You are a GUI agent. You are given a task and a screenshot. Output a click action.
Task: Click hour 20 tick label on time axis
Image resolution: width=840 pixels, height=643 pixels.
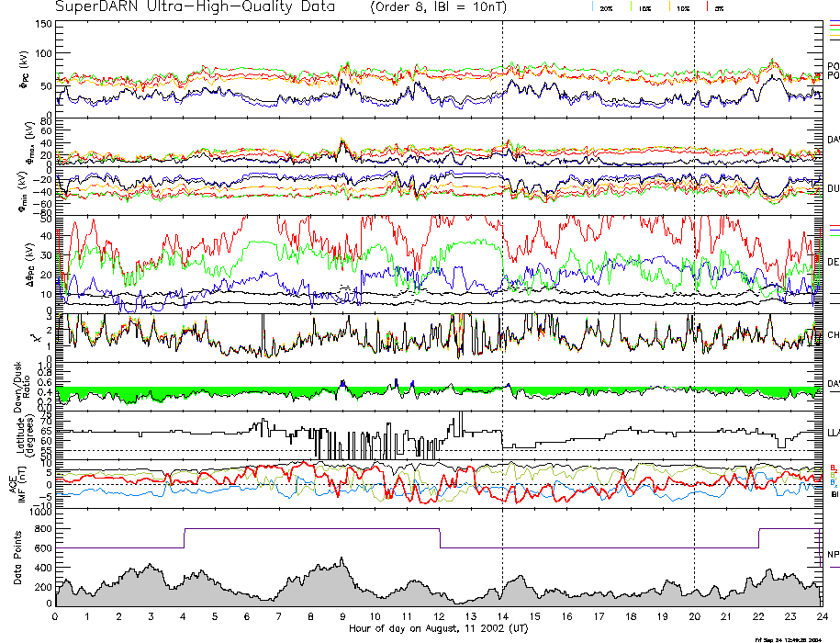click(x=694, y=616)
